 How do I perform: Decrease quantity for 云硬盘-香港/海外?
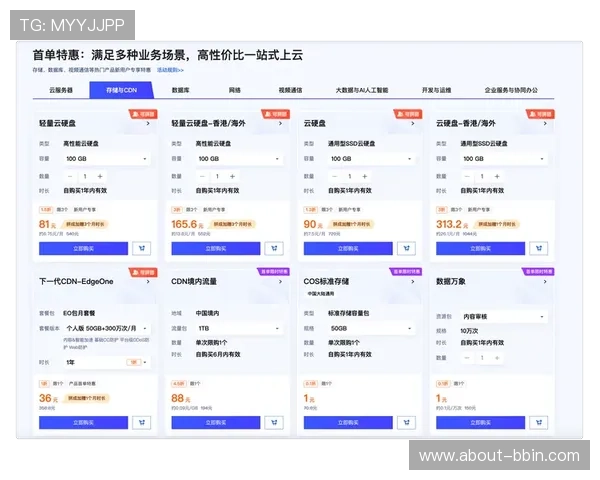pos(467,176)
